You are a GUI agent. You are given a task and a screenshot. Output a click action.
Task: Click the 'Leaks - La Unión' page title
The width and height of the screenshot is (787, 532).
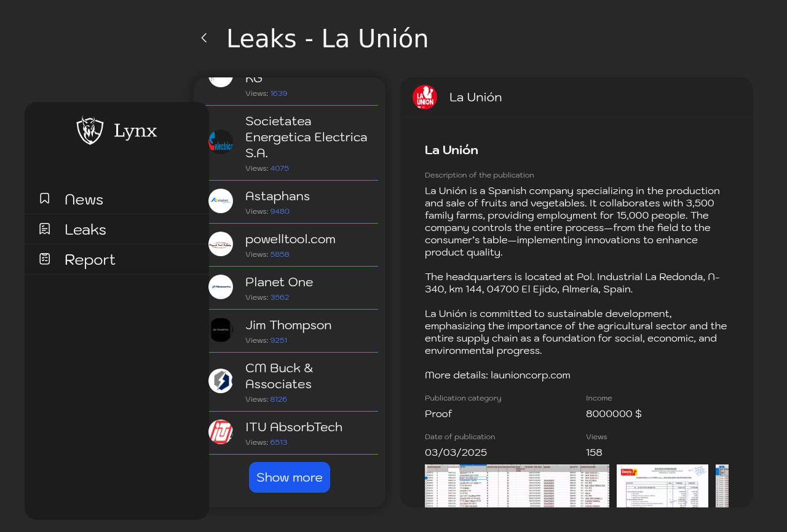(327, 39)
